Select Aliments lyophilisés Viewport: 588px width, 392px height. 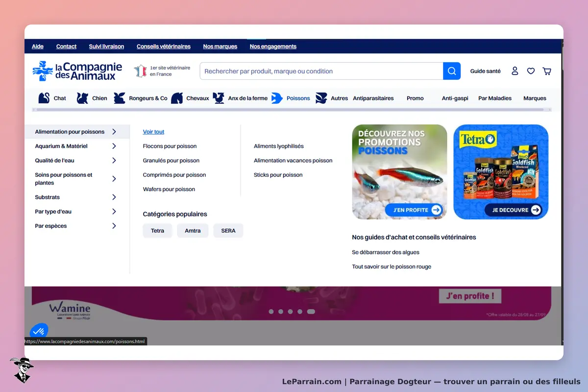click(x=279, y=146)
